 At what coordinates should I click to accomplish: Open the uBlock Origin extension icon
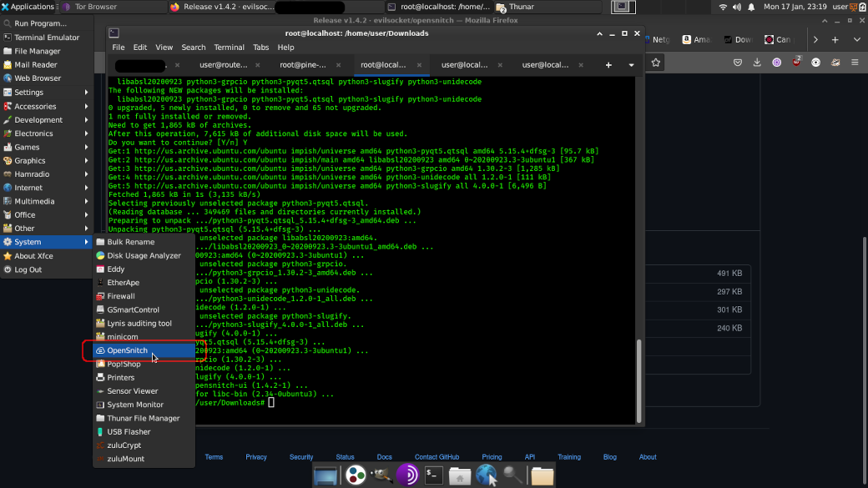click(796, 62)
